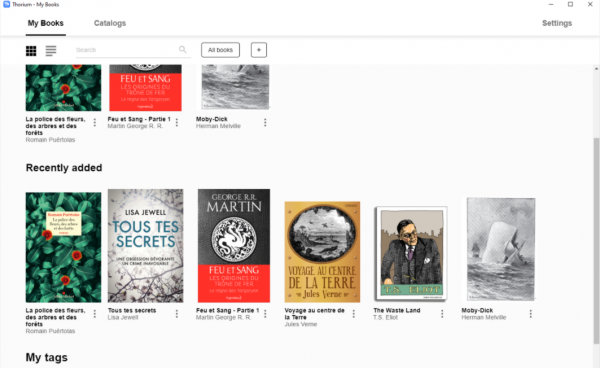This screenshot has height=368, width=600.
Task: Click the All books button
Action: [220, 50]
